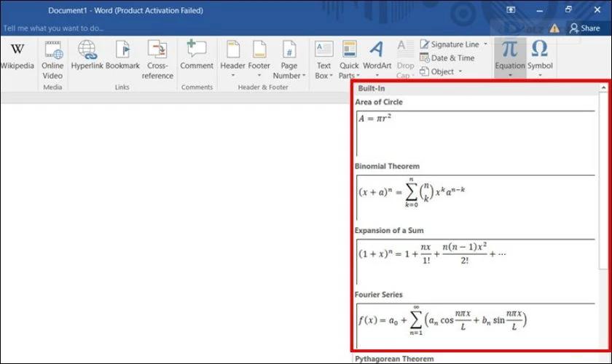The image size is (612, 364).
Task: Insert a Text Box
Action: (x=324, y=60)
